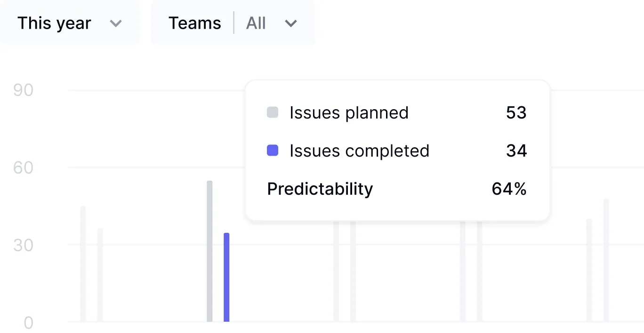This screenshot has height=333, width=644.
Task: Click the 30 y-axis label
Action: pos(23,245)
